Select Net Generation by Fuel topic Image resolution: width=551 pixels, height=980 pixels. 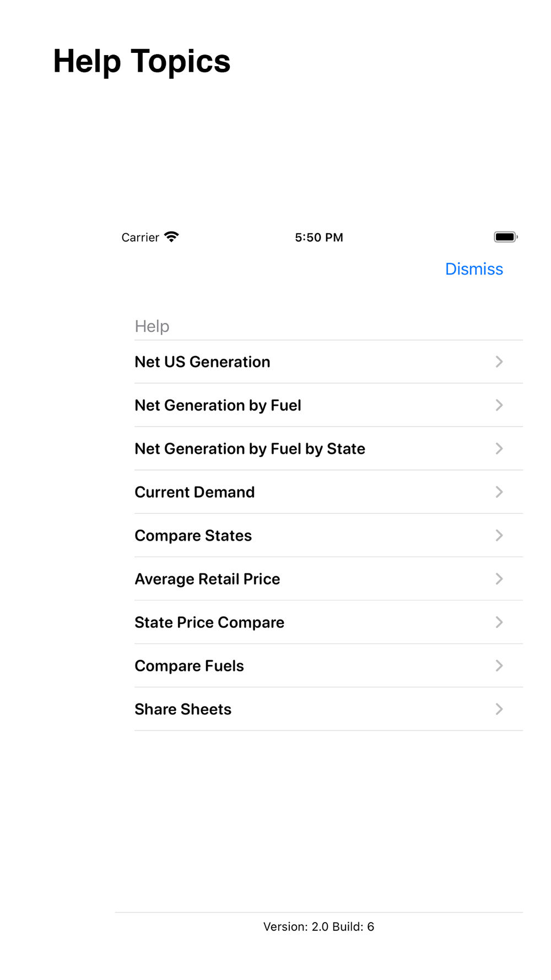point(218,406)
